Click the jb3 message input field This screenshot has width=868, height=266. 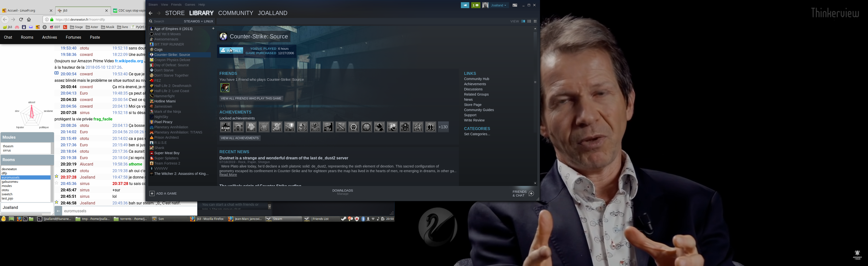130,211
